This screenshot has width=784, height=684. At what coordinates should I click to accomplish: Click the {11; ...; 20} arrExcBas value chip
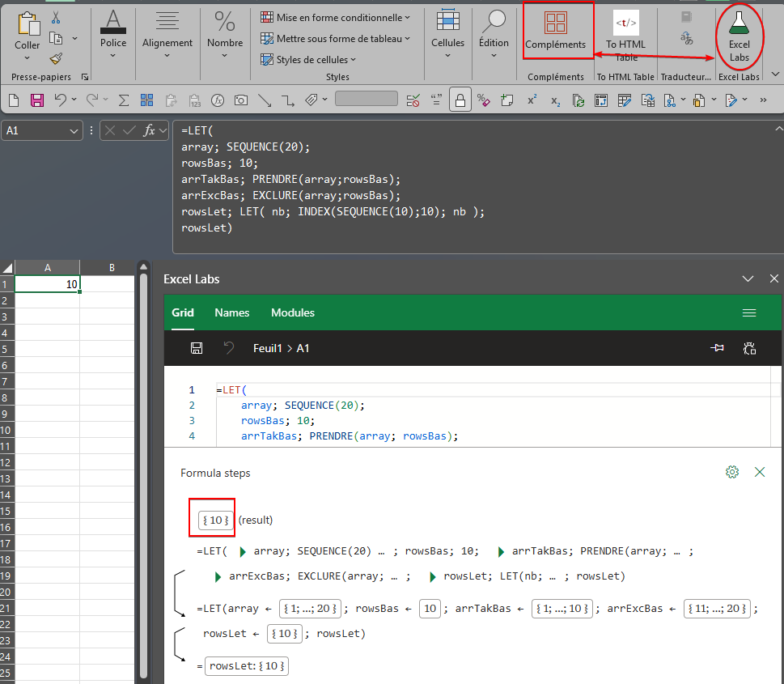click(717, 609)
